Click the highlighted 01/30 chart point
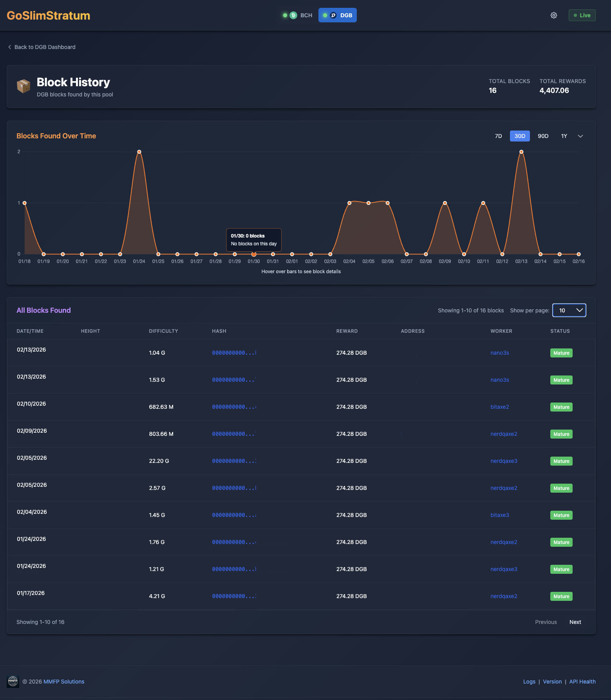 pos(254,254)
